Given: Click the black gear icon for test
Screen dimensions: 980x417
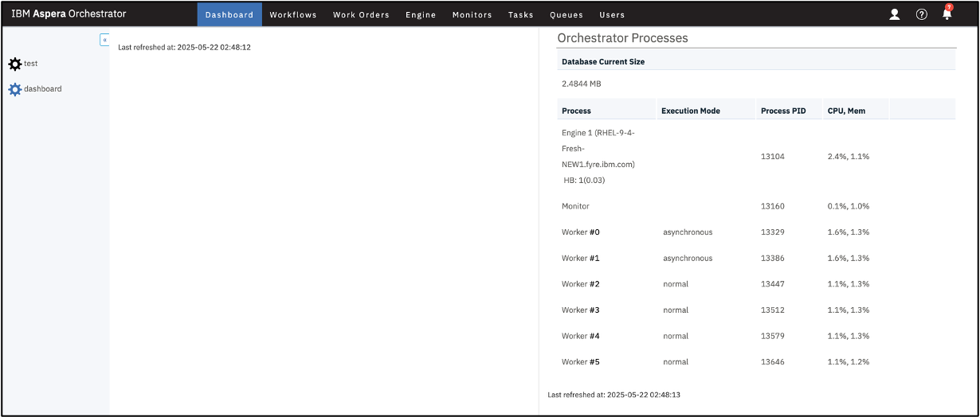Looking at the screenshot, I should 15,64.
